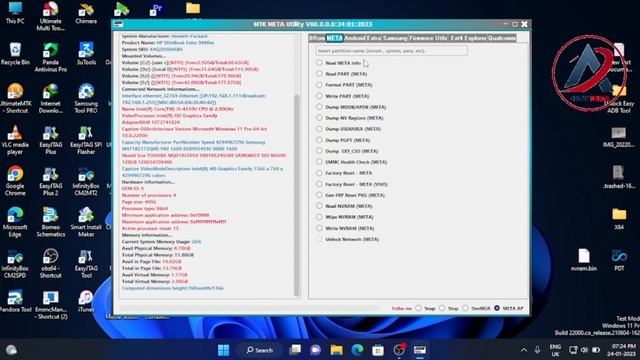Launch Borneo Schematics icon
Image resolution: width=640 pixels, height=360 pixels.
51,222
